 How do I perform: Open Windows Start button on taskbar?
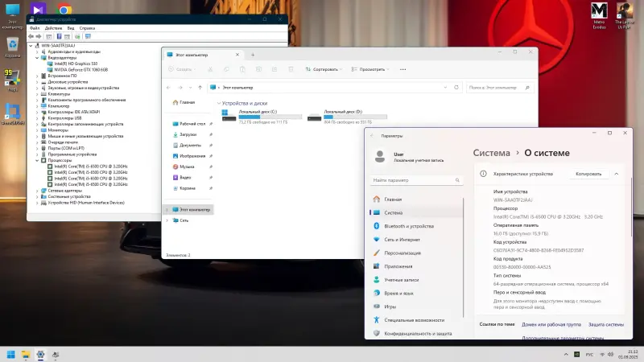point(11,354)
